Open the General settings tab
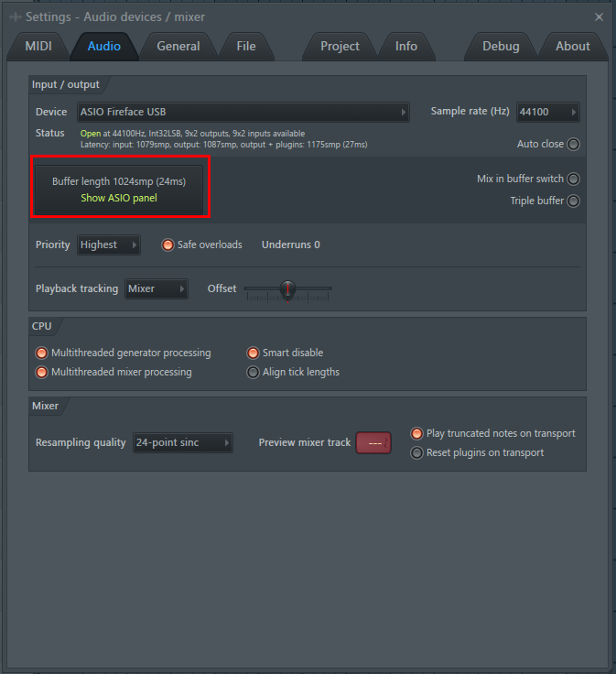 (x=178, y=47)
